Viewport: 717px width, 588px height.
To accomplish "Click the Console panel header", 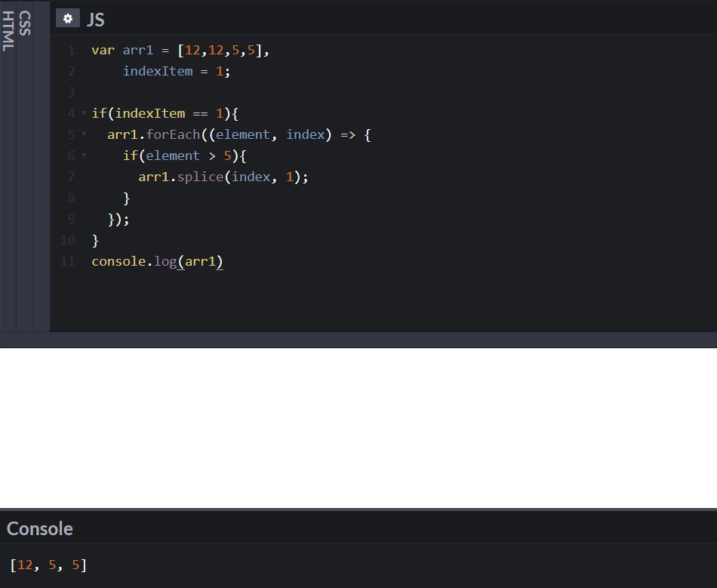I will coord(40,528).
